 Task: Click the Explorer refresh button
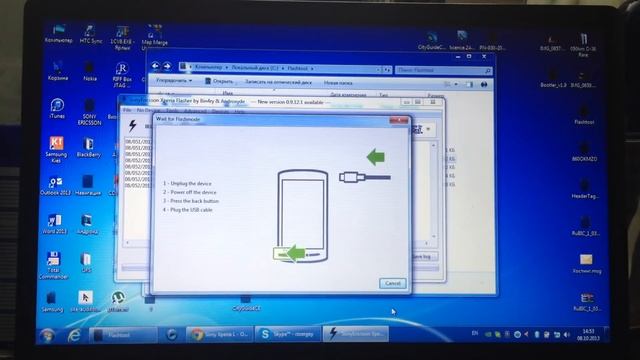pos(387,70)
